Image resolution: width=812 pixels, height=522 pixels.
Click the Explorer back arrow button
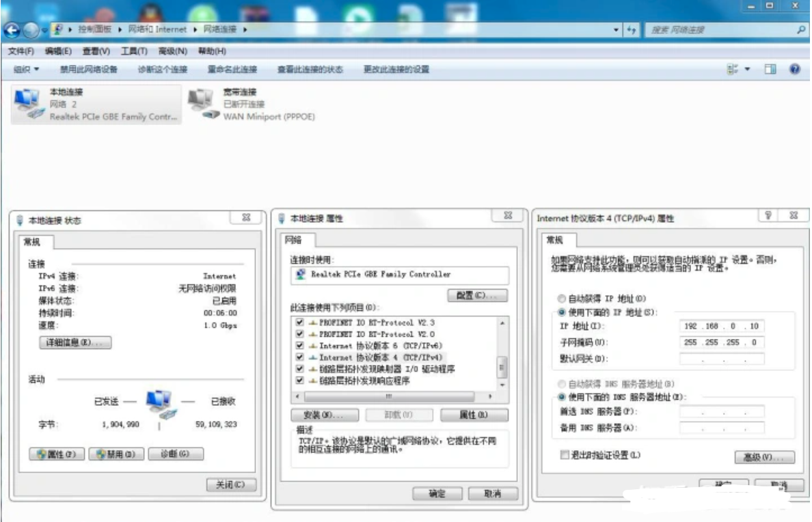pos(12,30)
